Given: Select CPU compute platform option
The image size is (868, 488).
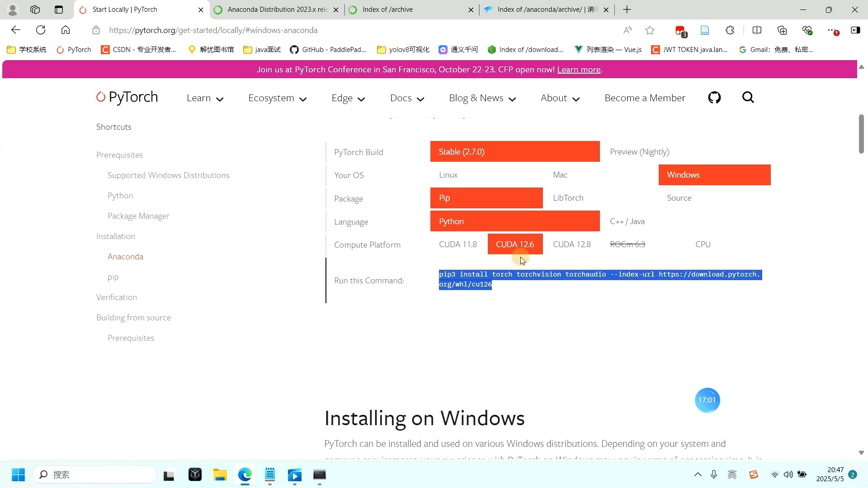Looking at the screenshot, I should [x=703, y=244].
